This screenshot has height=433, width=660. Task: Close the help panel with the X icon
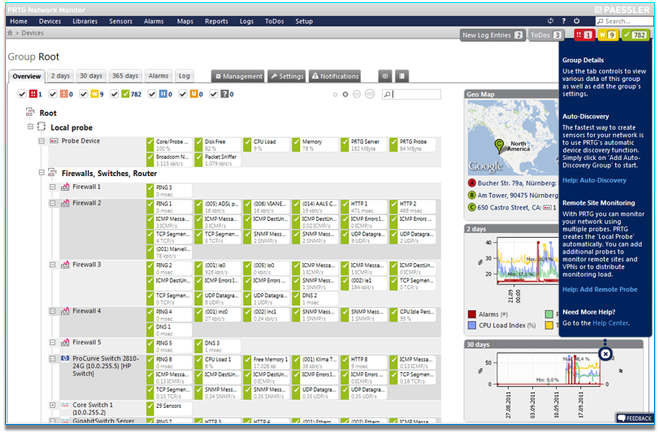click(605, 353)
